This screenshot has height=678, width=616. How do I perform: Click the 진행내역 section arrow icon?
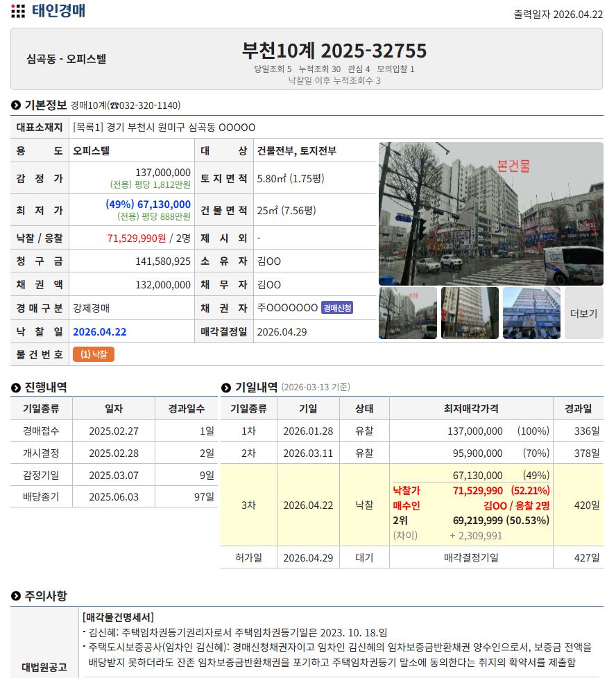[x=16, y=388]
